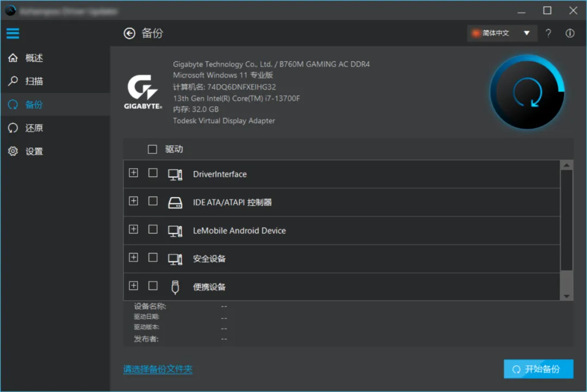Viewport: 587px width, 392px height.
Task: Open 设置 from the sidebar
Action: click(55, 151)
